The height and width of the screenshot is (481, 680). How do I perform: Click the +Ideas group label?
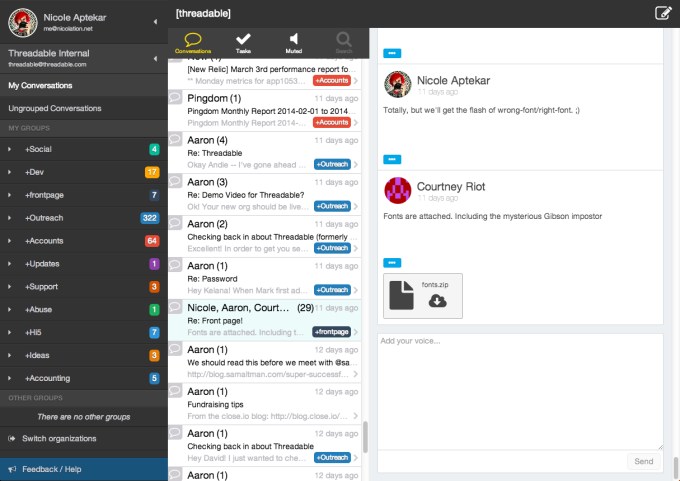37,355
